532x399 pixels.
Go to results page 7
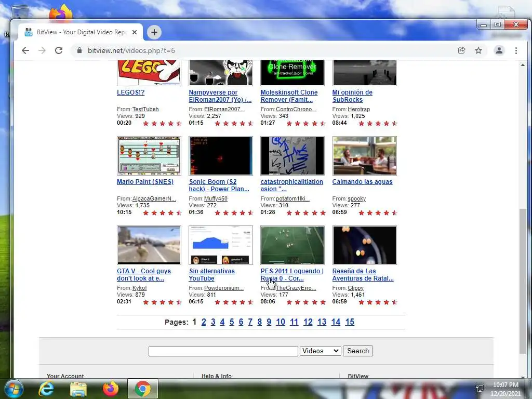pos(250,322)
